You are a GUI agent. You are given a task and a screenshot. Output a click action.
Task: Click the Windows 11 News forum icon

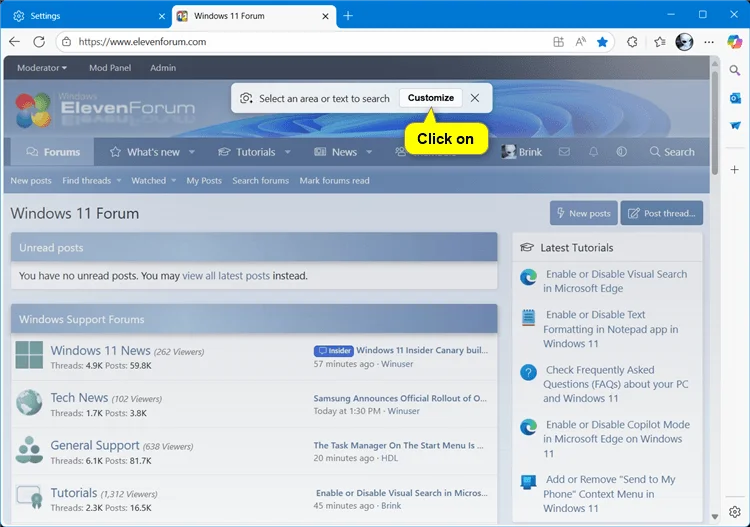click(29, 355)
